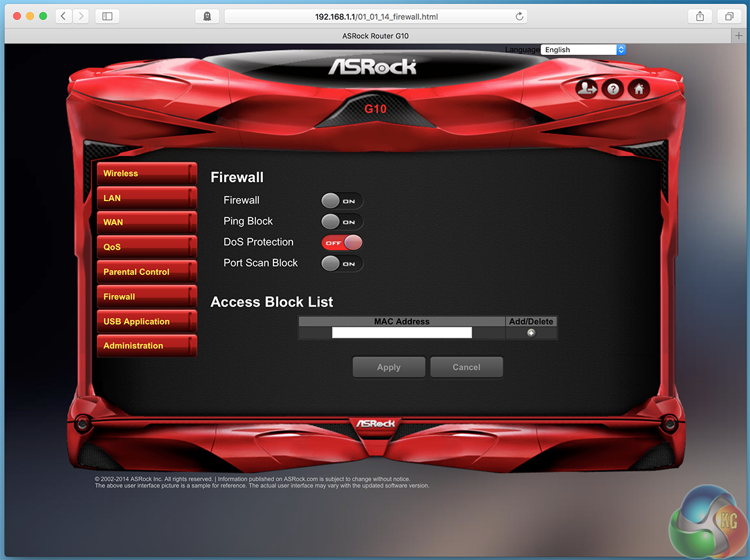Click the MAC Address column header
The image size is (750, 560).
click(402, 321)
